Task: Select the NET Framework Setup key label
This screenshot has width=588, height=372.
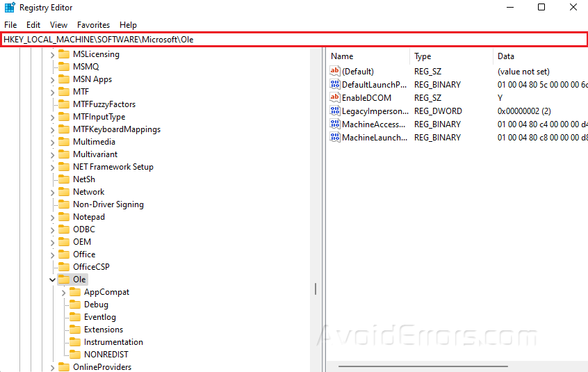Action: coord(113,167)
